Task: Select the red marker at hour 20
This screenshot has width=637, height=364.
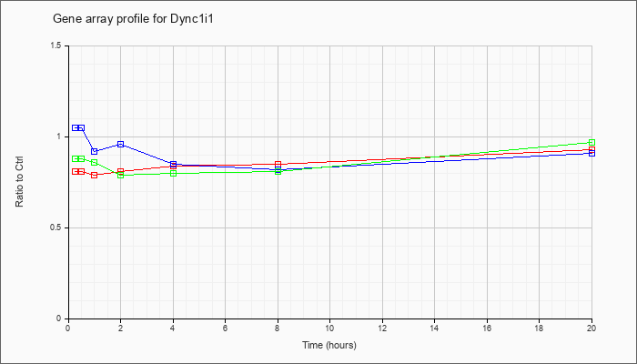Action: coord(591,149)
